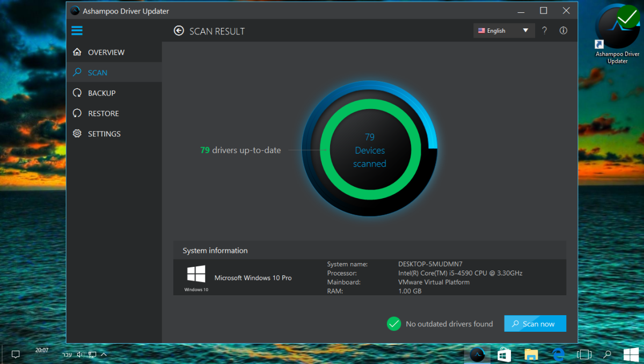Go to the Overview section
The width and height of the screenshot is (644, 364).
[x=114, y=52]
